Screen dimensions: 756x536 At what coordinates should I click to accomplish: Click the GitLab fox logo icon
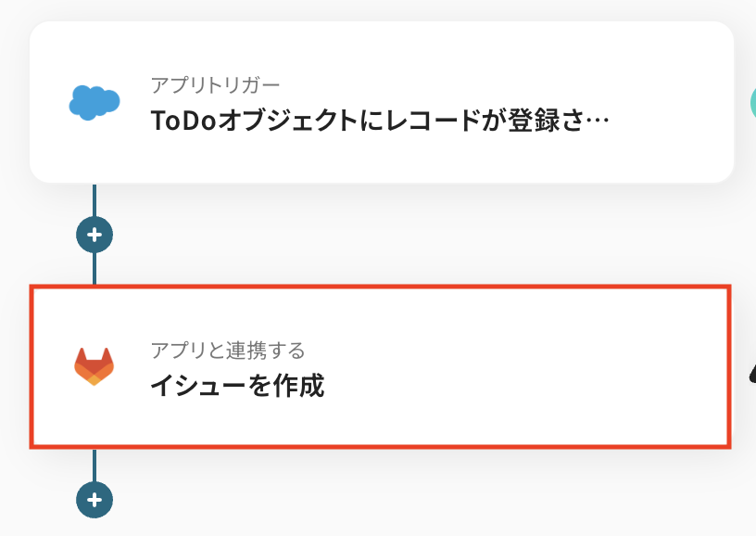[x=94, y=366]
